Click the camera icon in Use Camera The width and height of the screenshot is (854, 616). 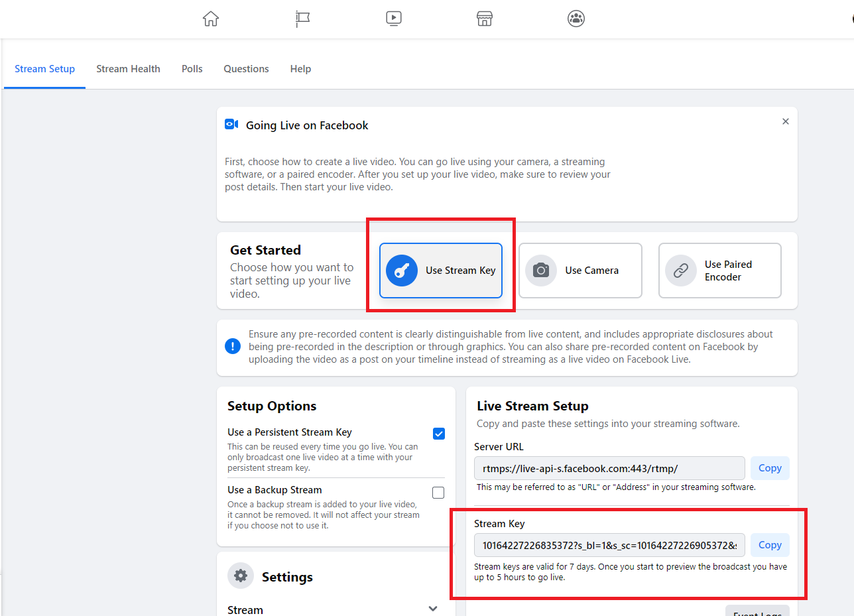coord(541,271)
